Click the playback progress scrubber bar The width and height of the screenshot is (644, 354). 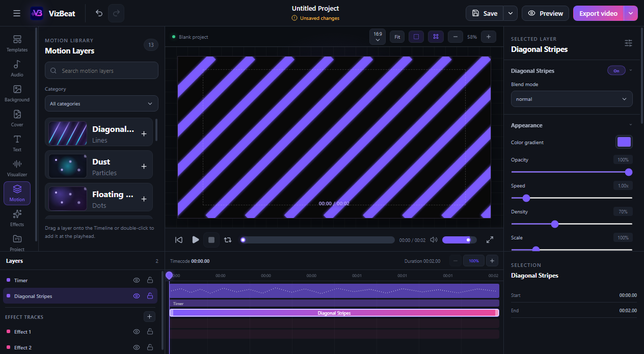click(x=317, y=240)
